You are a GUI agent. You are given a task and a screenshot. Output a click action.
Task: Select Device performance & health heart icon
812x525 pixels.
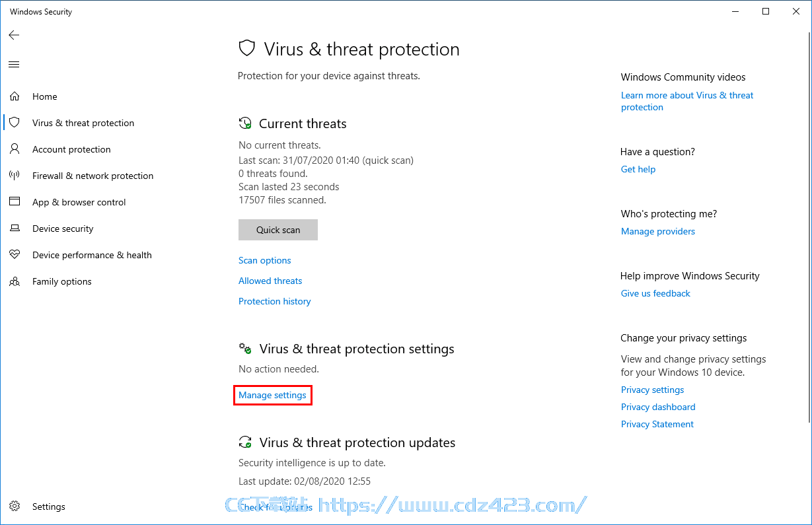coord(15,255)
